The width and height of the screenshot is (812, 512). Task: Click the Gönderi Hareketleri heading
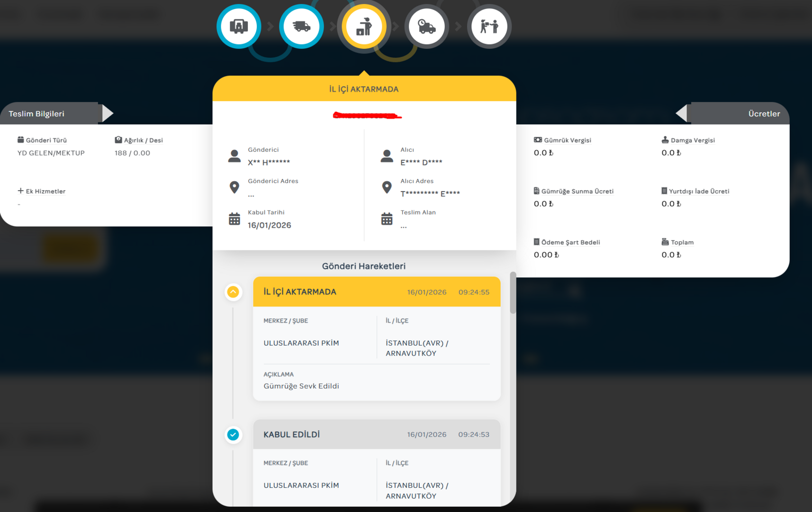point(364,266)
